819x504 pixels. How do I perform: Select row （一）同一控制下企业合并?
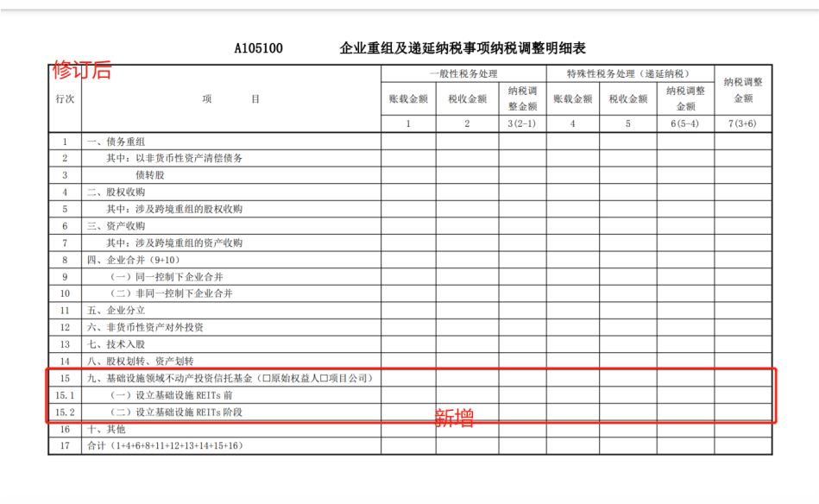pos(410,277)
